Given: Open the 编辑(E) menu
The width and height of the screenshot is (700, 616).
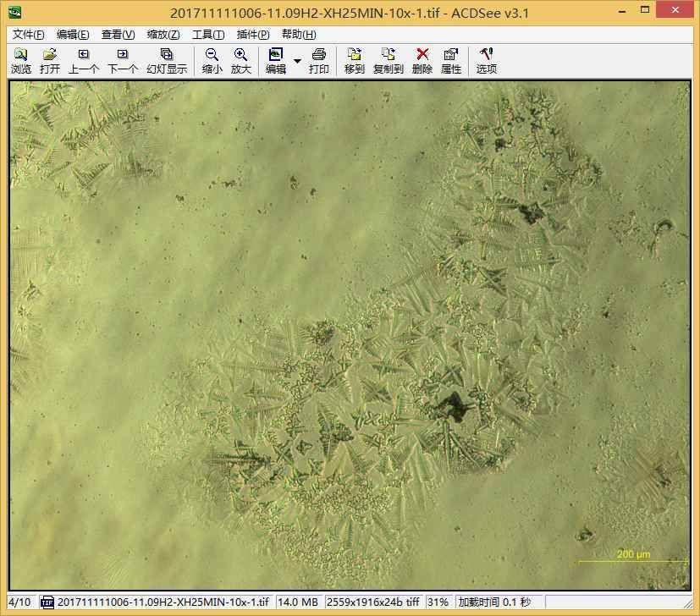Looking at the screenshot, I should [x=73, y=35].
